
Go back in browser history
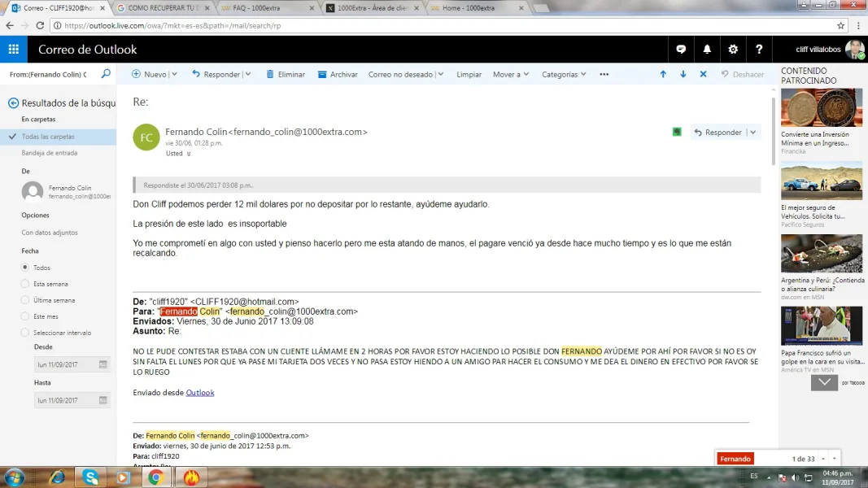[10, 25]
